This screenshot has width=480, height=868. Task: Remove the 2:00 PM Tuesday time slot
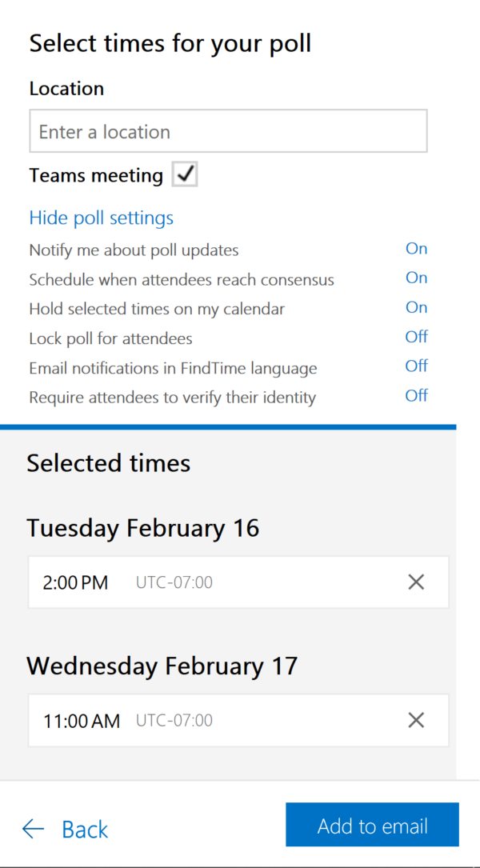coord(416,582)
